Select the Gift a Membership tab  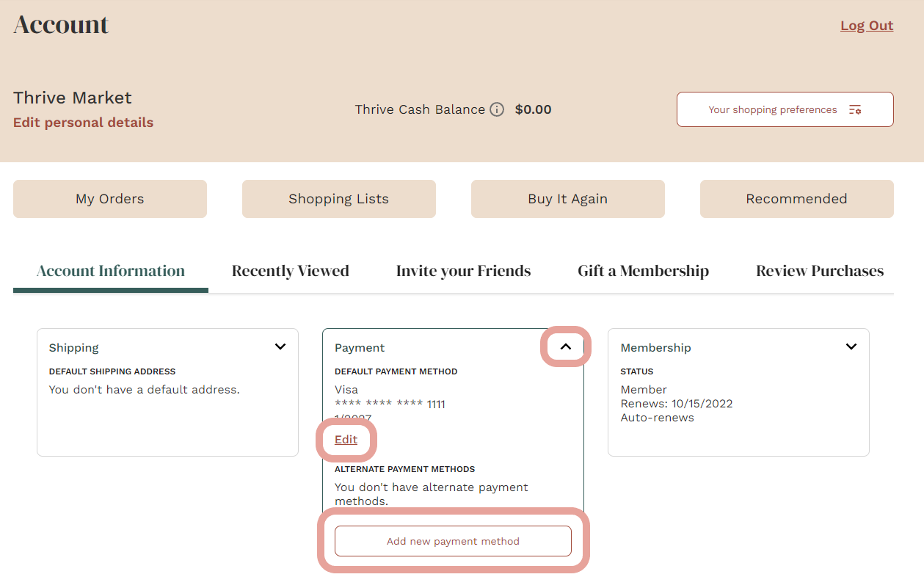pos(643,270)
